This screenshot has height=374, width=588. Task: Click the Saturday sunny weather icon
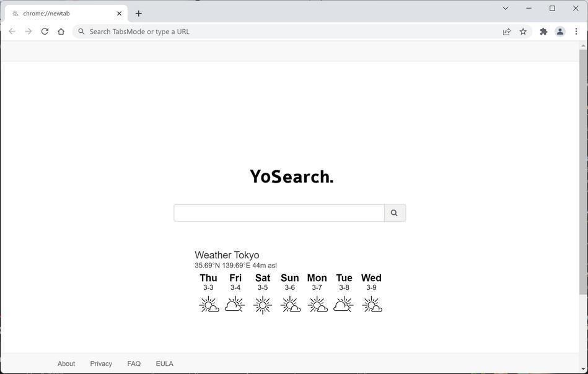click(263, 305)
